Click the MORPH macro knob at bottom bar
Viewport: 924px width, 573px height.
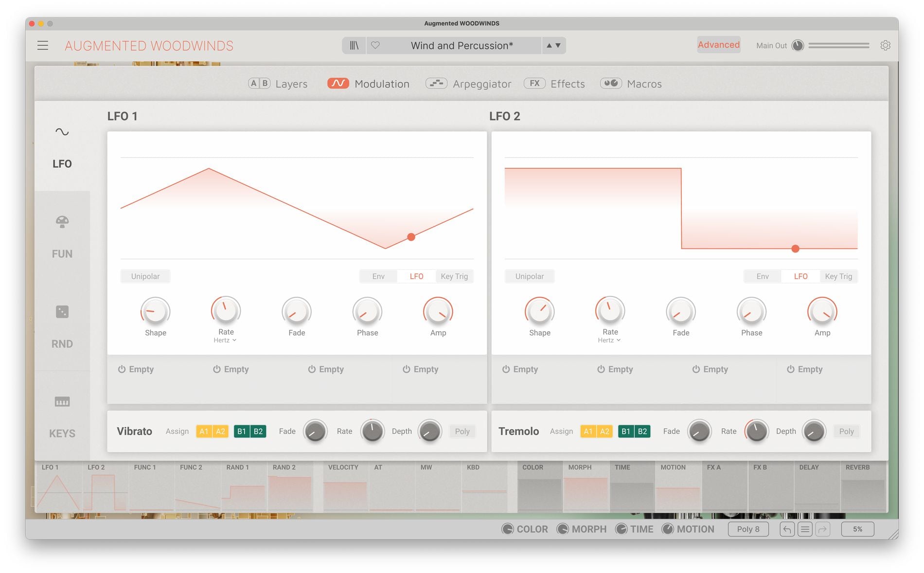(563, 529)
